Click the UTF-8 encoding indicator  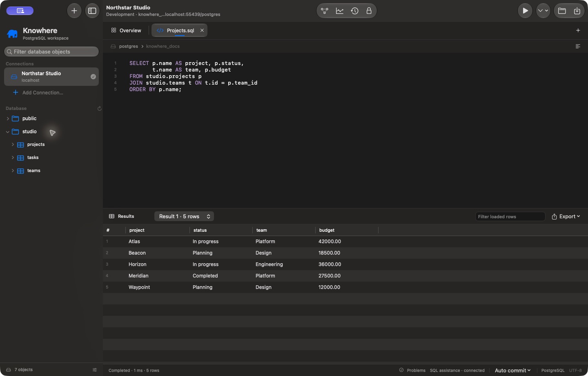coord(575,370)
